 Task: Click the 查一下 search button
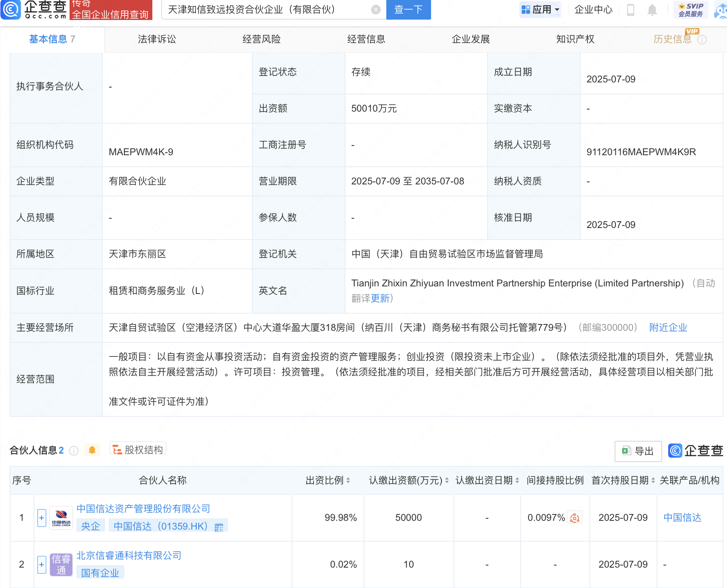[408, 10]
